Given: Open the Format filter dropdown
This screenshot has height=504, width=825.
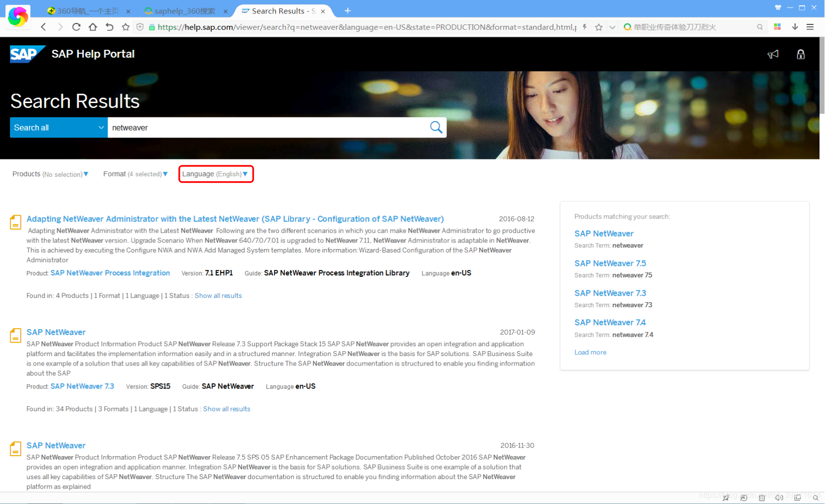Looking at the screenshot, I should pyautogui.click(x=136, y=174).
